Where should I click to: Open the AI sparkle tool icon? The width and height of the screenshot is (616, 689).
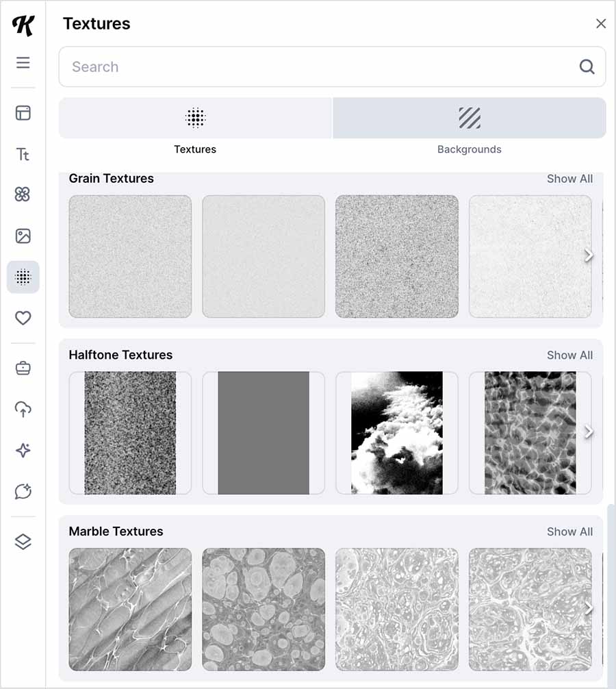pyautogui.click(x=23, y=451)
